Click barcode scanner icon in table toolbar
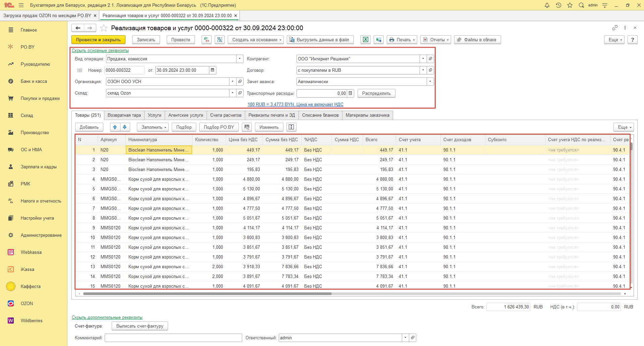The width and height of the screenshot is (644, 346). coord(247,127)
